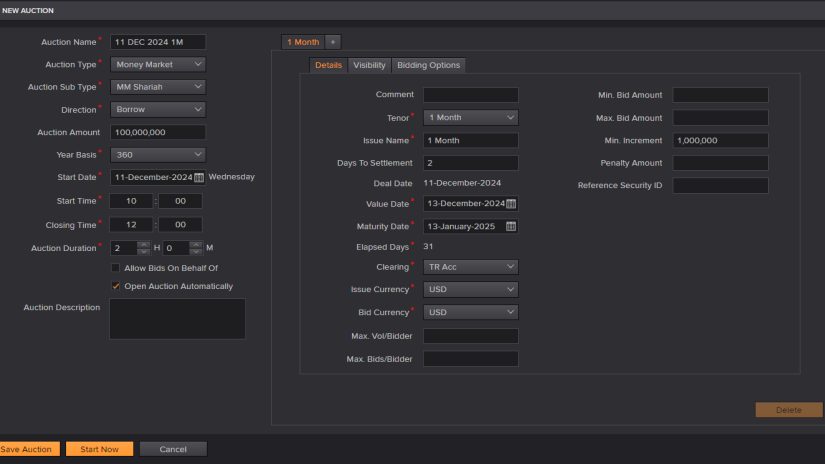Open the Maturity Date calendar picker

coord(511,226)
